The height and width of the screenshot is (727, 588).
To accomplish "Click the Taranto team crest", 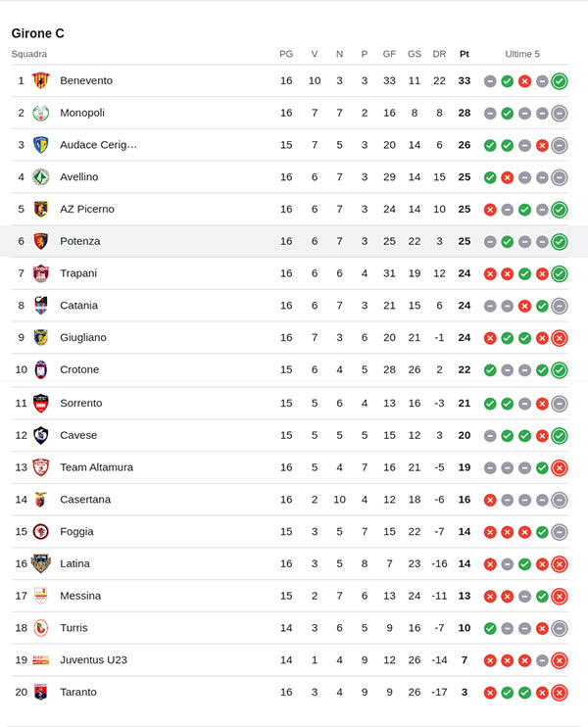I will click(x=41, y=692).
